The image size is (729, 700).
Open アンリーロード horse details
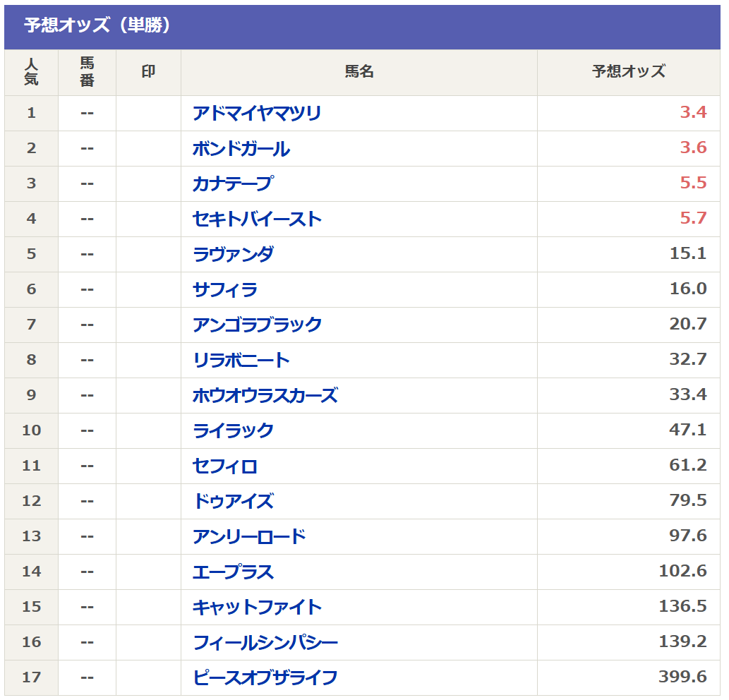249,537
